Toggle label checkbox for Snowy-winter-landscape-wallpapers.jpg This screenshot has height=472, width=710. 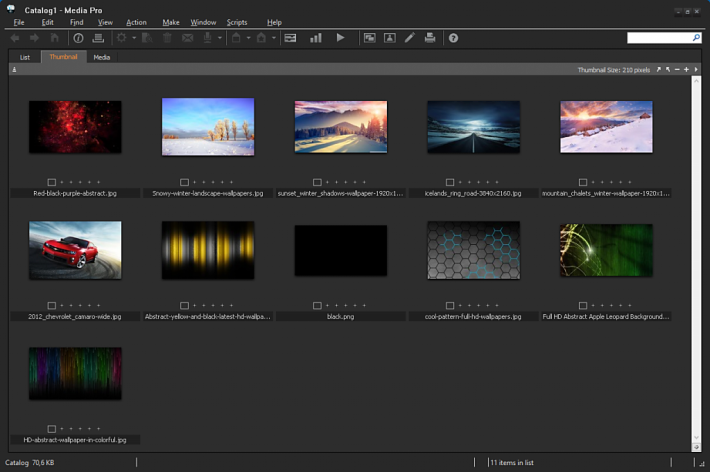[x=184, y=182]
